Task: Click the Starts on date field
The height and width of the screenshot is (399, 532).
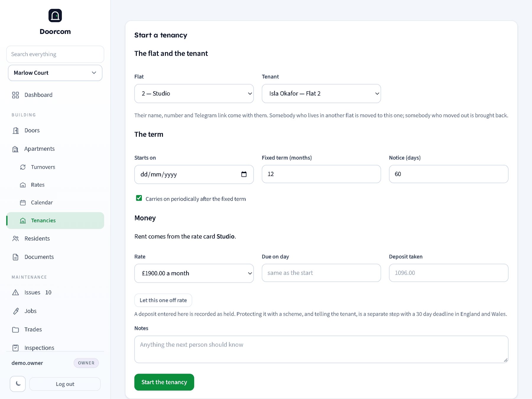Action: pyautogui.click(x=194, y=174)
